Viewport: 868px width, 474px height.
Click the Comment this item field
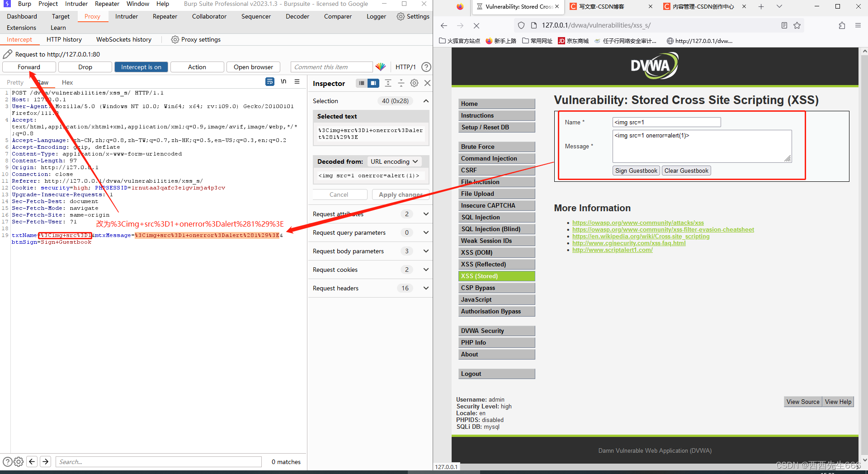[331, 67]
